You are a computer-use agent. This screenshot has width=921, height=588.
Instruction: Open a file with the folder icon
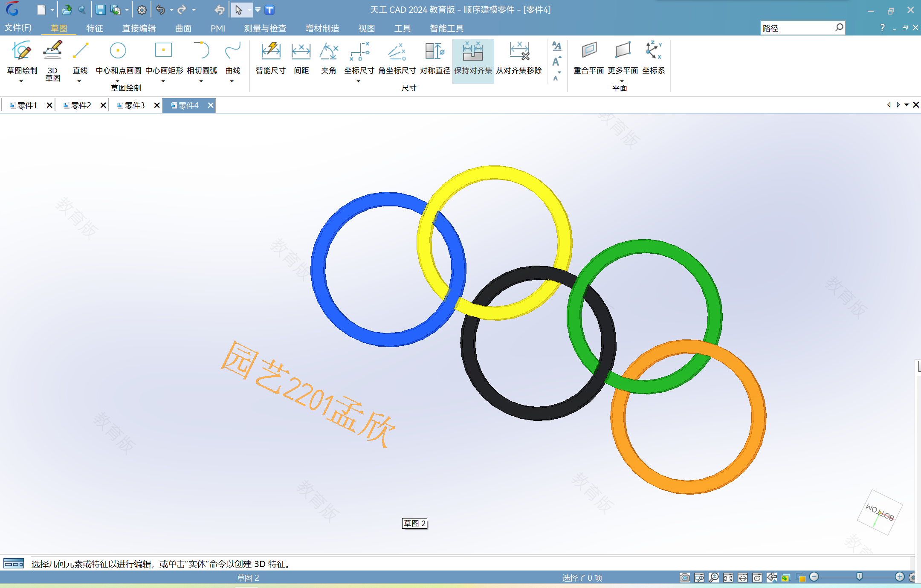pyautogui.click(x=67, y=9)
